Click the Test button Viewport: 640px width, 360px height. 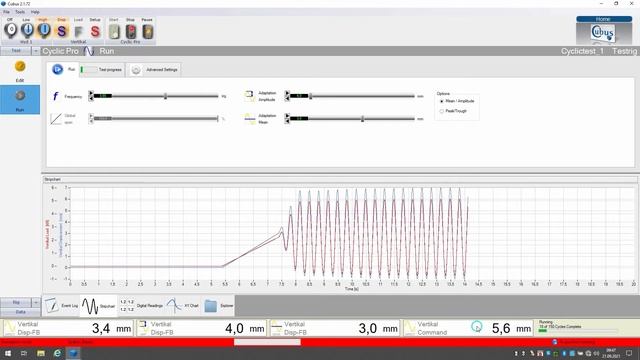(16, 51)
